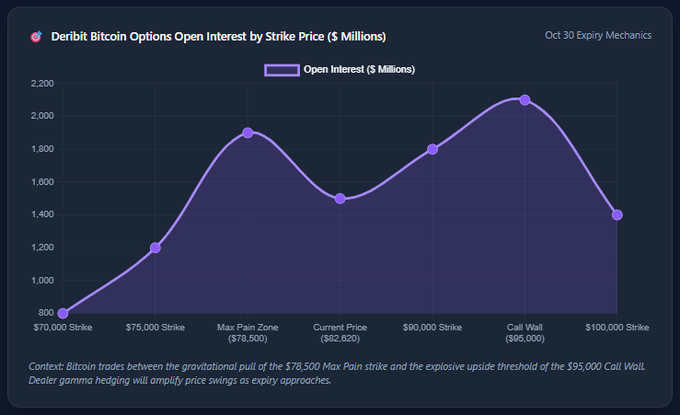This screenshot has height=415, width=680.
Task: Select the Max Pain Zone data point
Action: click(248, 133)
